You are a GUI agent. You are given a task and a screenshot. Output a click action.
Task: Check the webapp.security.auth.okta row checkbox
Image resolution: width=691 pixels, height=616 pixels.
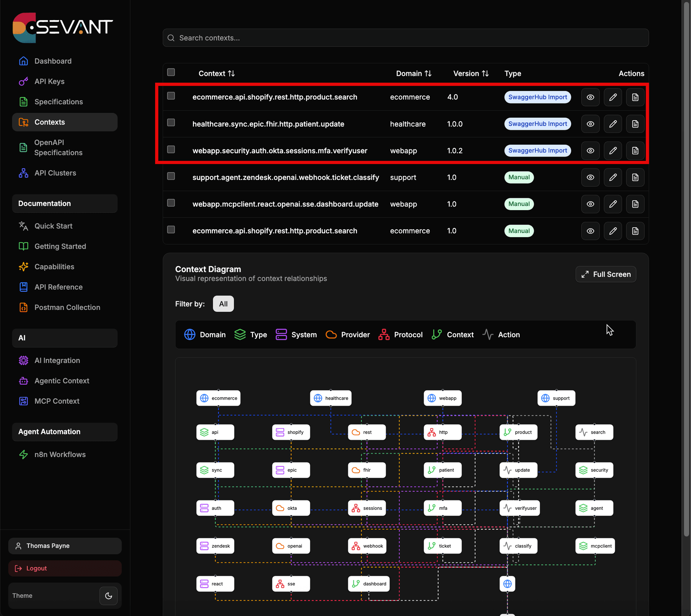point(171,149)
